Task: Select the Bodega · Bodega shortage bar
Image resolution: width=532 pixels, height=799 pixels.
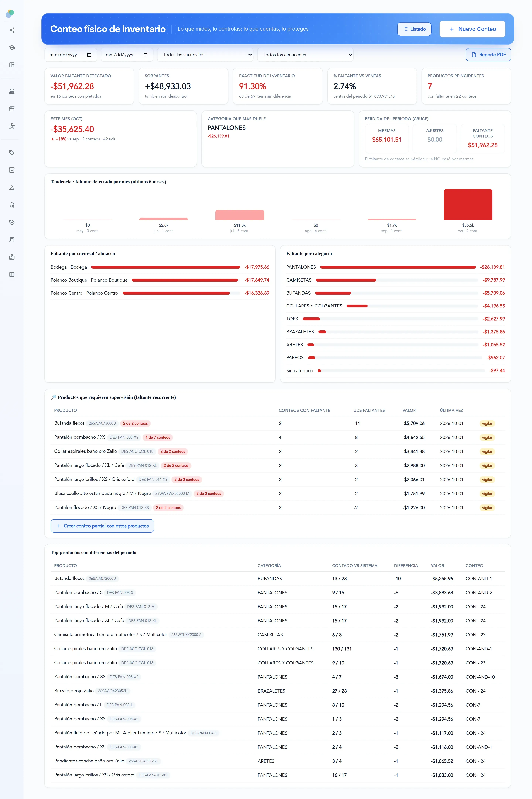Action: pyautogui.click(x=166, y=267)
